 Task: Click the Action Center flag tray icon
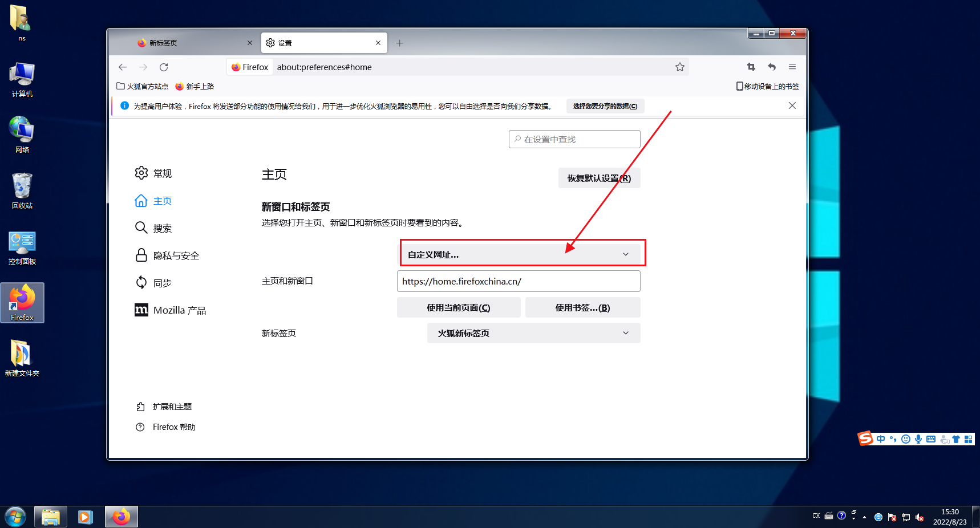pos(892,517)
